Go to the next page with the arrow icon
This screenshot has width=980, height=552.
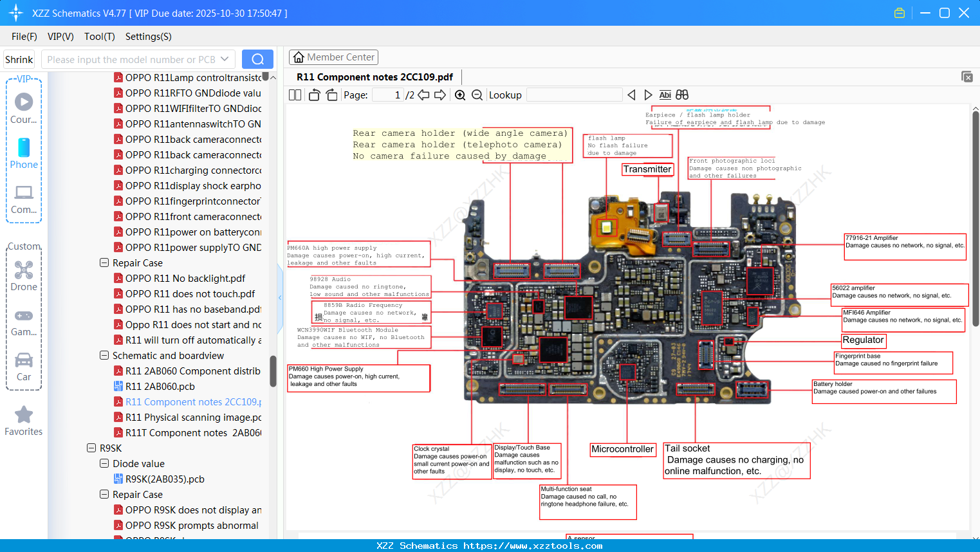pyautogui.click(x=439, y=95)
